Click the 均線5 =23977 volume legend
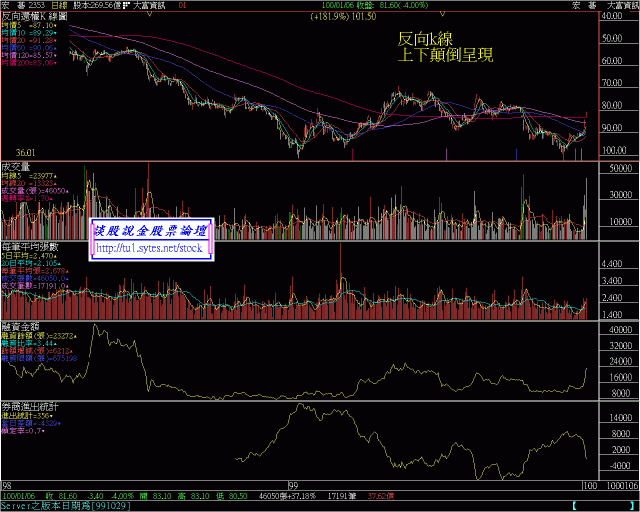 (29, 176)
